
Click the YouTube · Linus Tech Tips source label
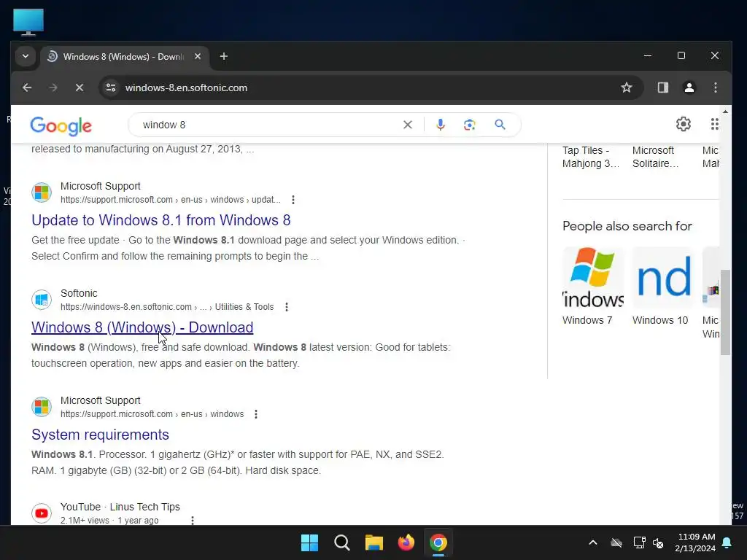(120, 507)
